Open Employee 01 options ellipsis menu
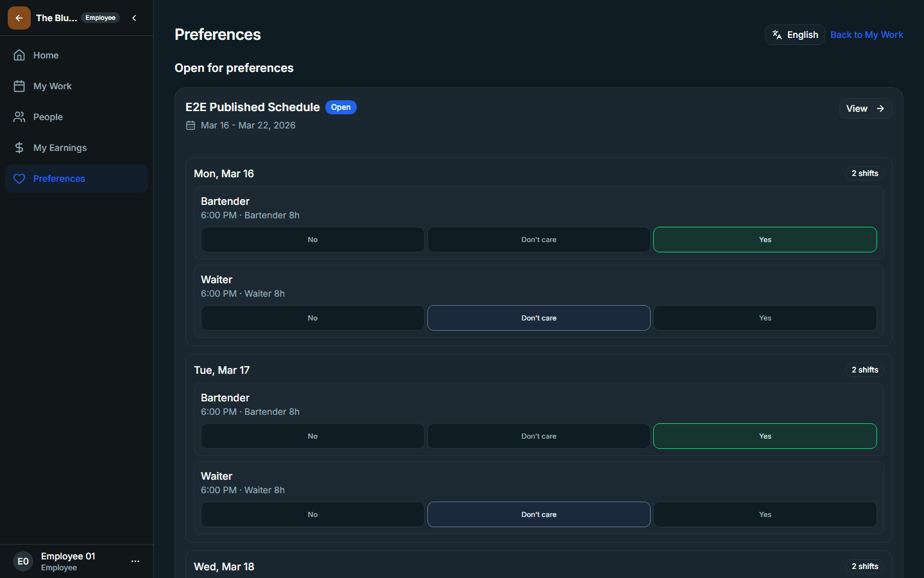Screen dimensions: 924x578 [135, 561]
